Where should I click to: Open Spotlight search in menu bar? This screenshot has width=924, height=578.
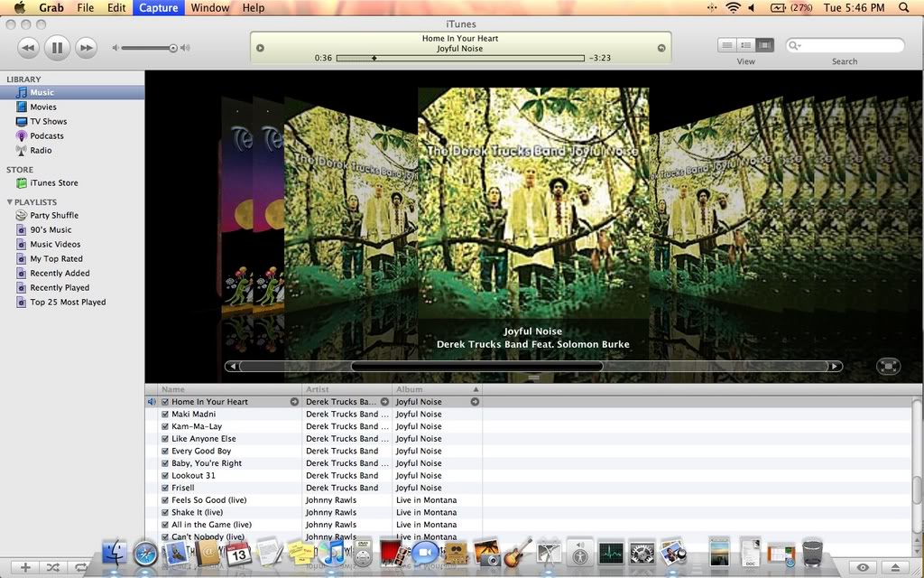click(x=904, y=7)
